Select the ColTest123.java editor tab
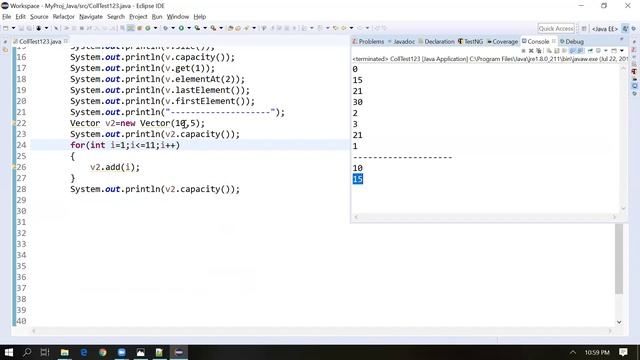This screenshot has height=360, width=640. click(40, 41)
